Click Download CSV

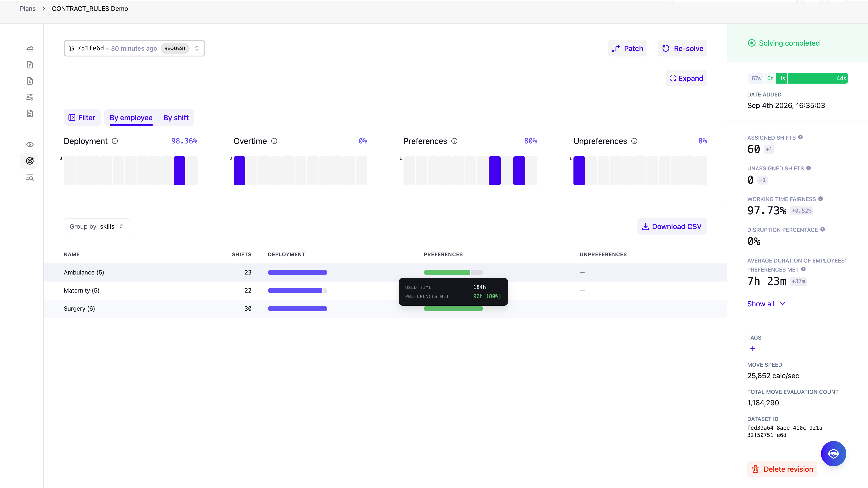click(672, 226)
